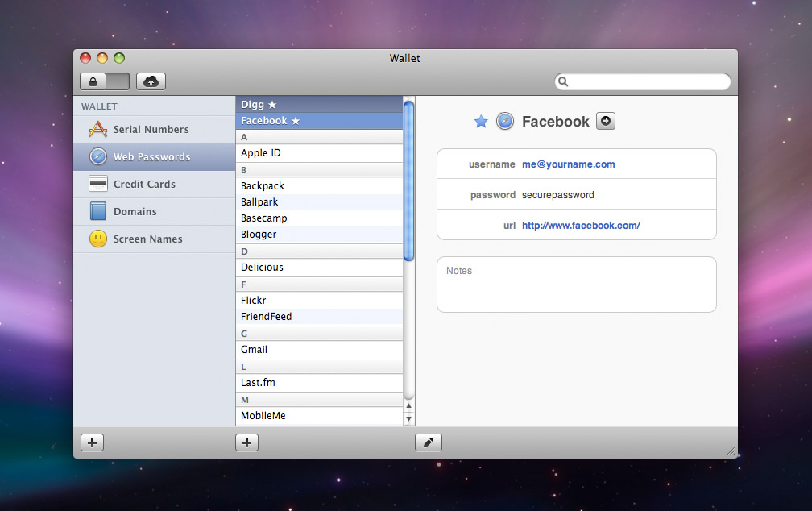The image size is (812, 511).
Task: Select the FriendFeed entry
Action: point(319,317)
